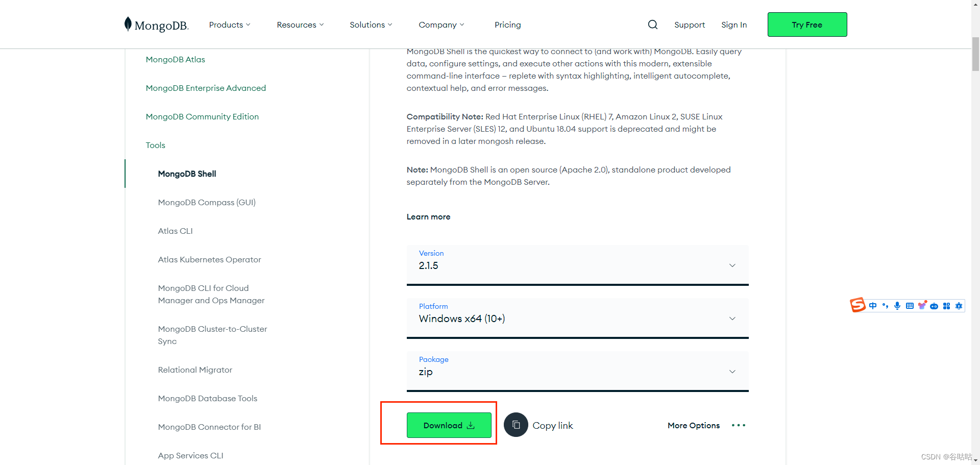
Task: Click the page vertical scrollbar thumb
Action: [975, 53]
